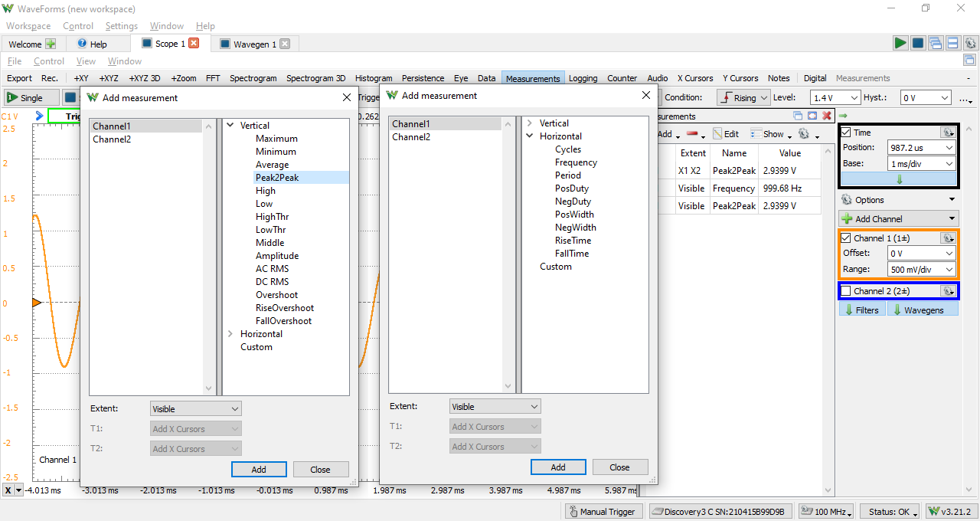Click the green plus on Welcome tab
The width and height of the screenshot is (980, 521).
(51, 44)
